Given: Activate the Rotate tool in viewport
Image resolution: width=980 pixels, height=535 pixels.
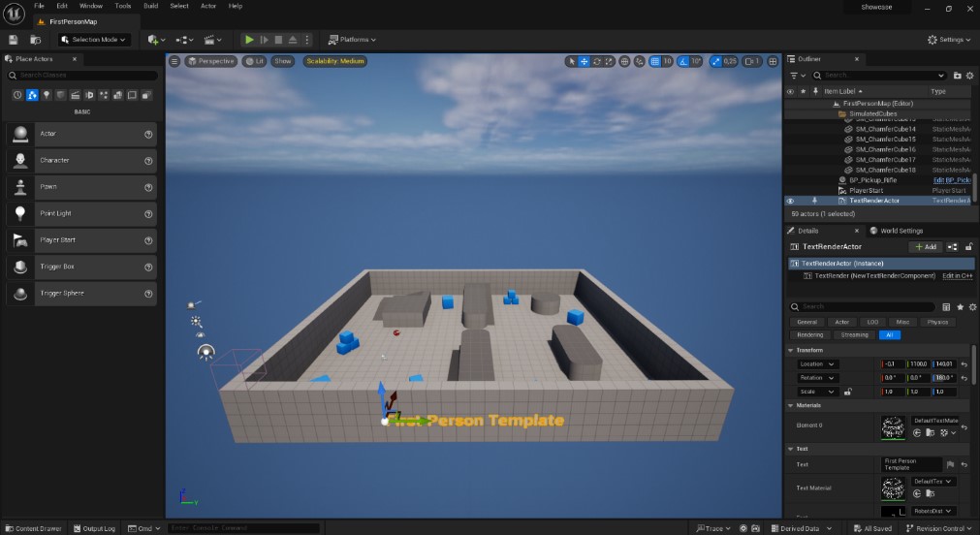Looking at the screenshot, I should pos(597,61).
